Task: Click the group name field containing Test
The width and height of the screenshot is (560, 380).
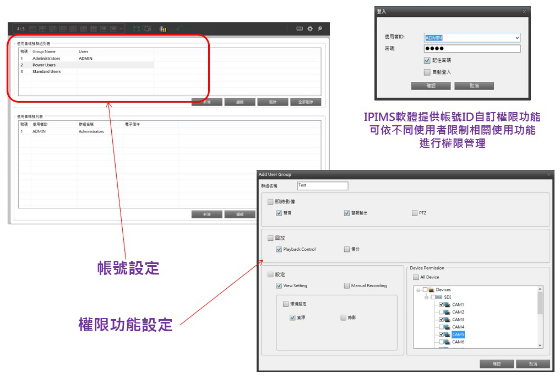Action: pyautogui.click(x=322, y=186)
